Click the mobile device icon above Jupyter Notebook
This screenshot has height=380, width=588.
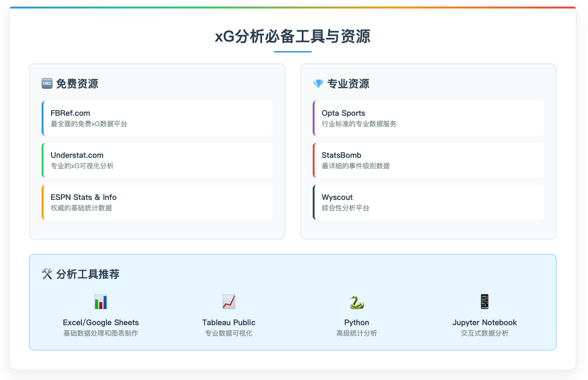point(484,302)
